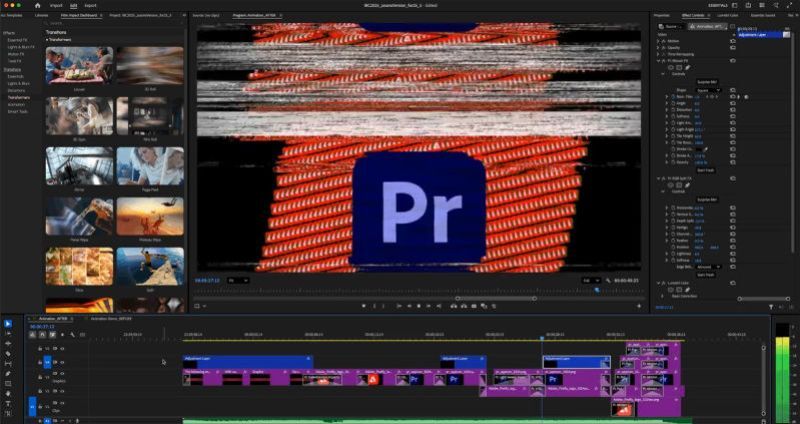Add a marker from the timeline header
800x424 pixels.
tap(62, 335)
